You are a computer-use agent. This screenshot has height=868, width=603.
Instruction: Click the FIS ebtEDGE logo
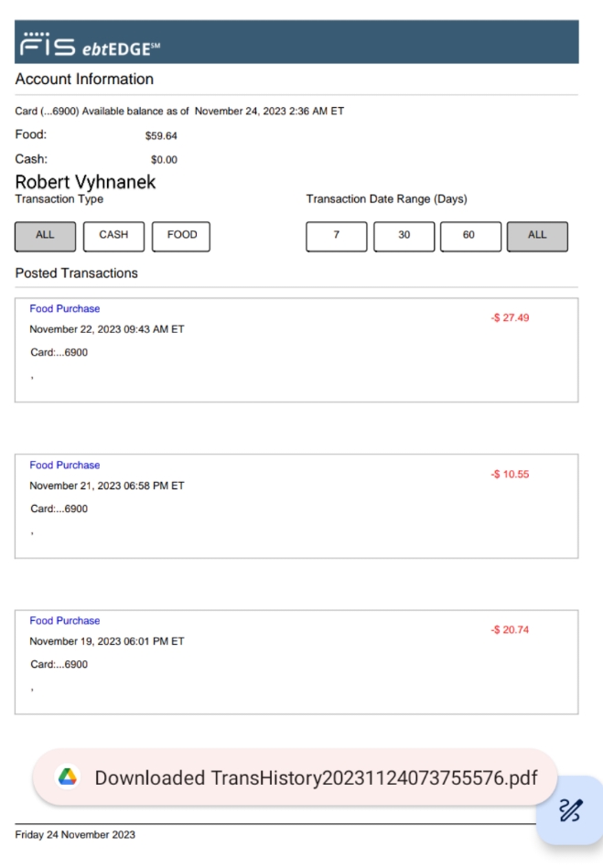coord(90,44)
